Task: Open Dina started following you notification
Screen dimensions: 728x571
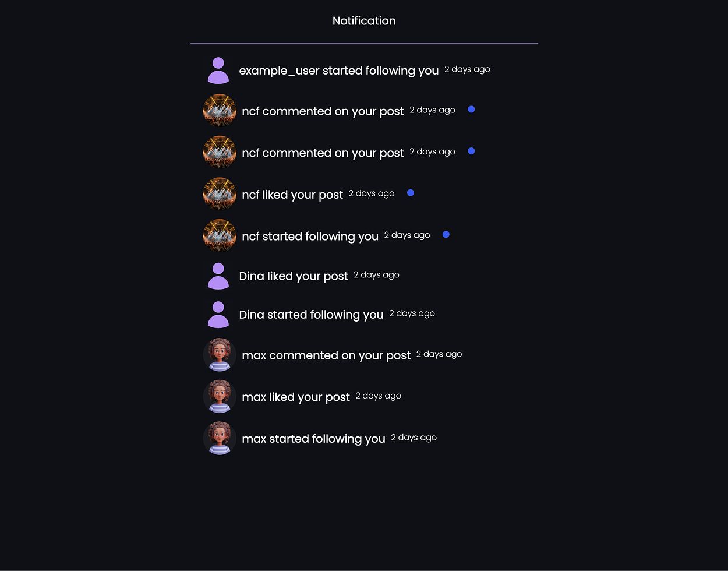Action: [x=311, y=315]
